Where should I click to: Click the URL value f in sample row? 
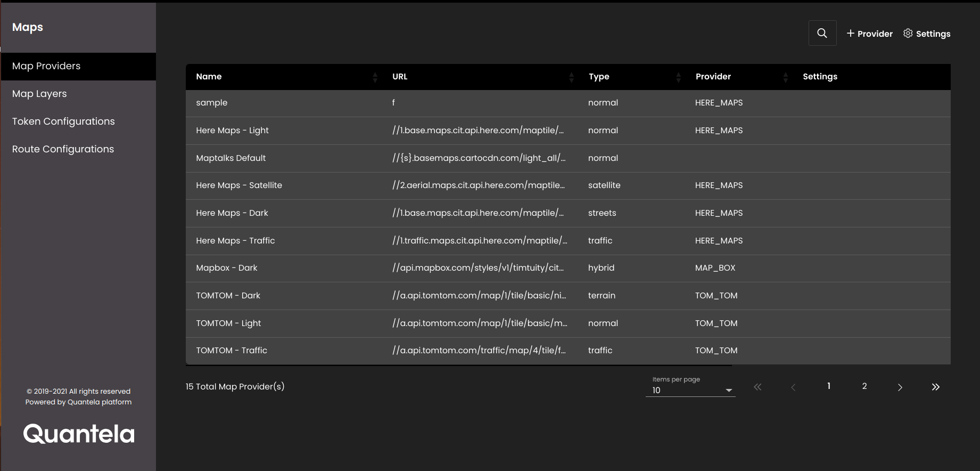[393, 103]
